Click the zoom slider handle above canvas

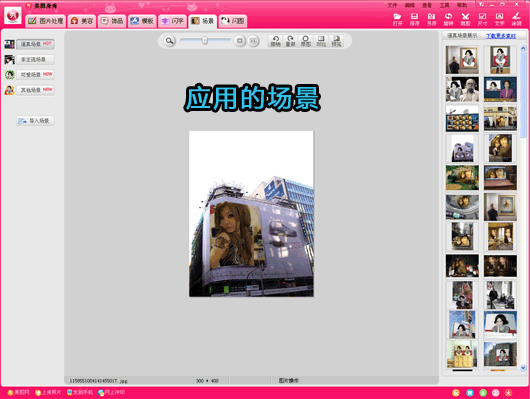pyautogui.click(x=205, y=41)
